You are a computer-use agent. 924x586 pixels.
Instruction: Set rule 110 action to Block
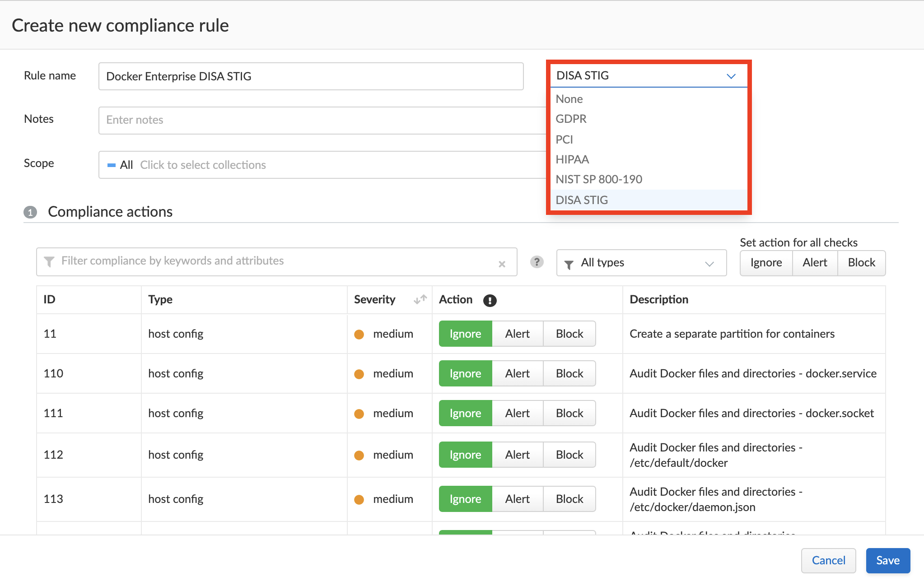[x=569, y=374]
